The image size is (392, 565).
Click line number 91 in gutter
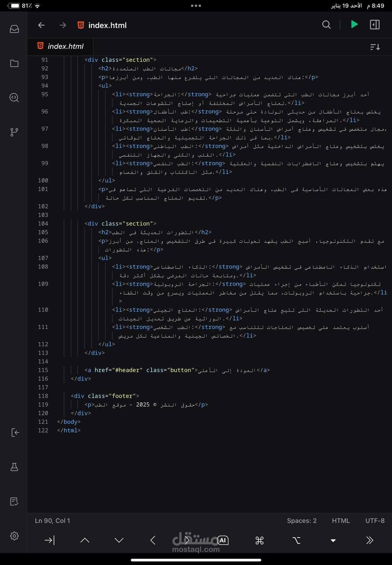(45, 60)
